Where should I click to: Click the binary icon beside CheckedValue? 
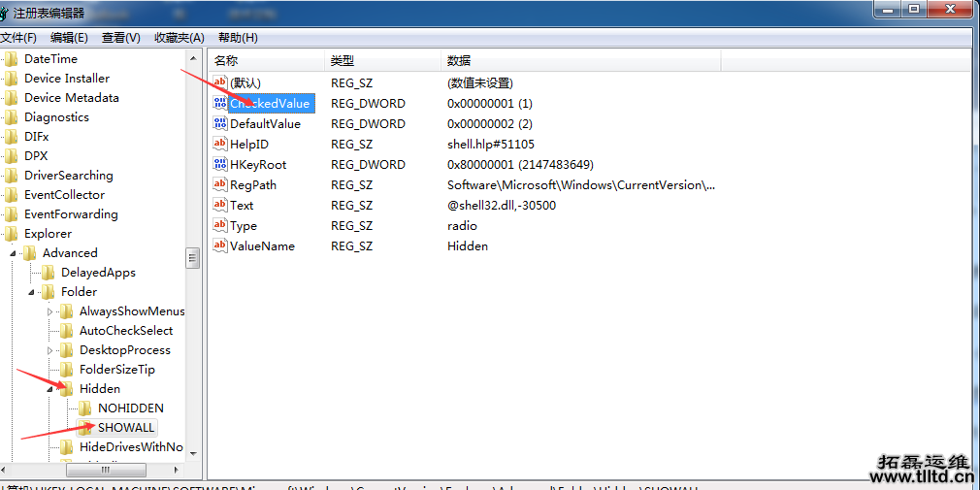click(x=220, y=104)
